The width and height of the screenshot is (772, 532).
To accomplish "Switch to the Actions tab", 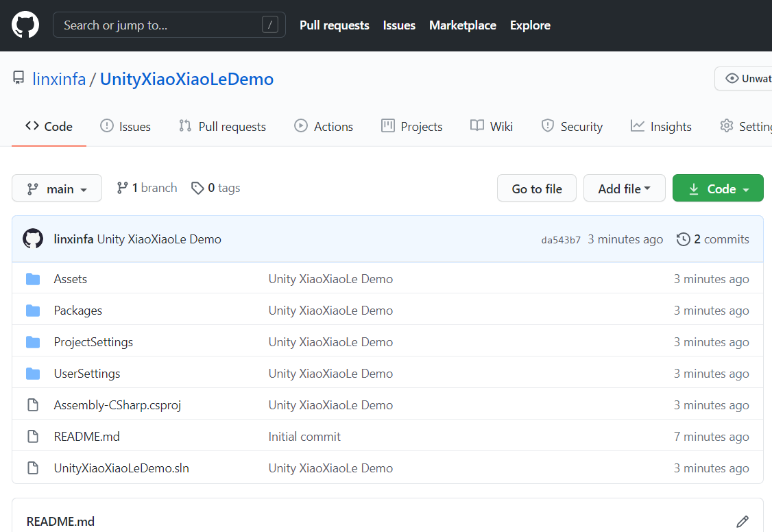I will click(324, 126).
